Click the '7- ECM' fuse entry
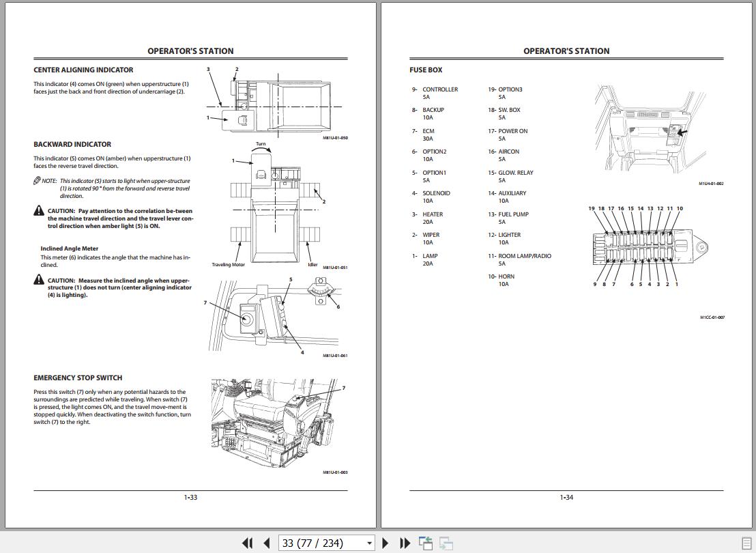The width and height of the screenshot is (756, 553). click(x=423, y=134)
